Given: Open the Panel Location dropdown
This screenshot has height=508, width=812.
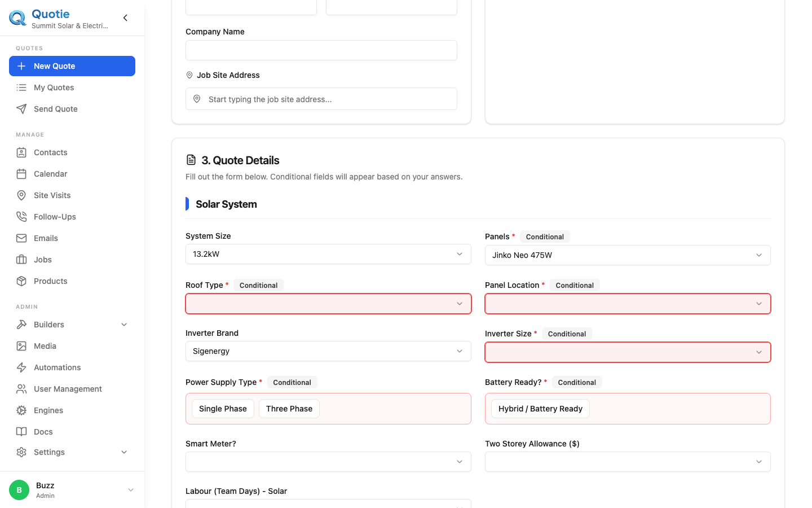Looking at the screenshot, I should point(628,304).
